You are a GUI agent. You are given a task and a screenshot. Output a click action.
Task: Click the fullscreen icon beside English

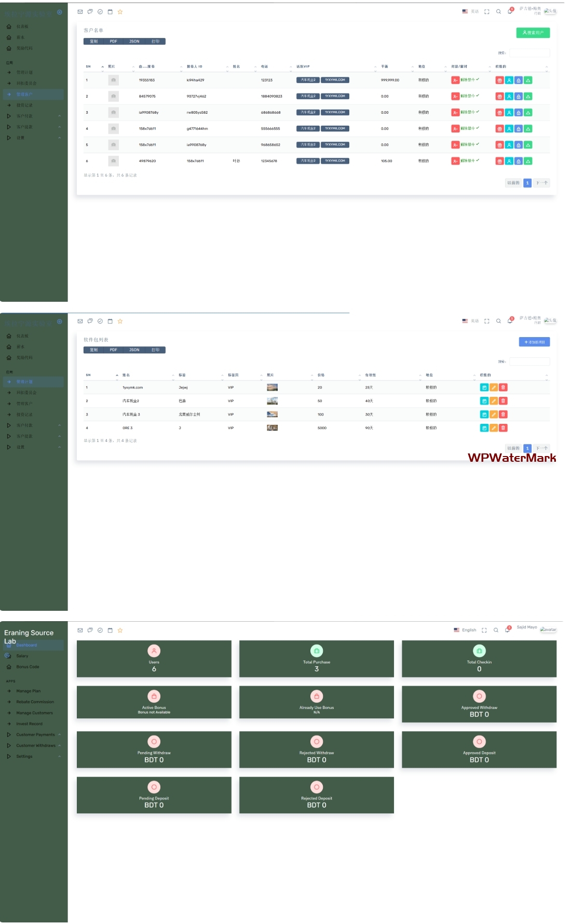pos(484,630)
